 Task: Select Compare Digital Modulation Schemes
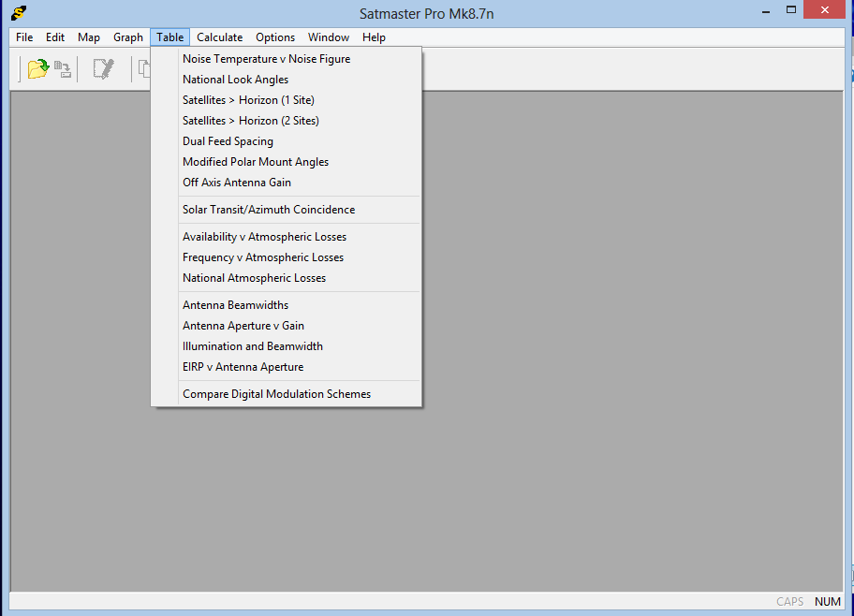click(x=287, y=394)
